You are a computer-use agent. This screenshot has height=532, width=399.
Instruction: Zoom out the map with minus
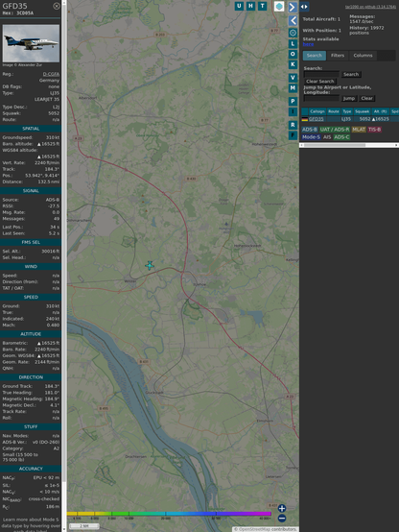point(282,519)
